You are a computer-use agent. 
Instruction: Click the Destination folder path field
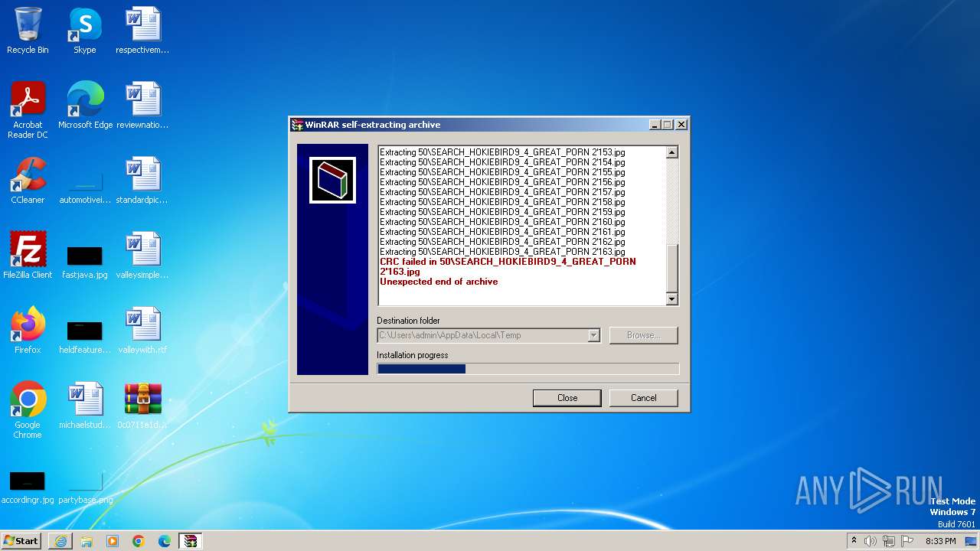tap(482, 335)
